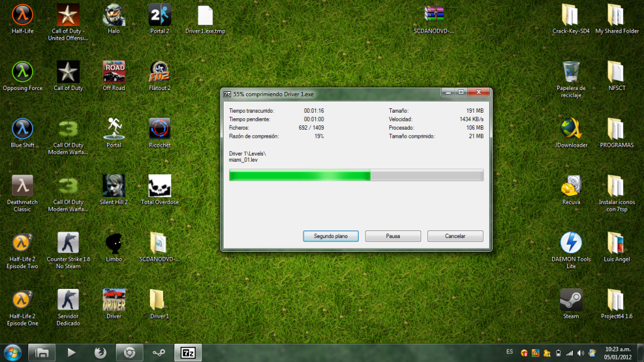Open the Project64 1.6 folder

click(616, 305)
